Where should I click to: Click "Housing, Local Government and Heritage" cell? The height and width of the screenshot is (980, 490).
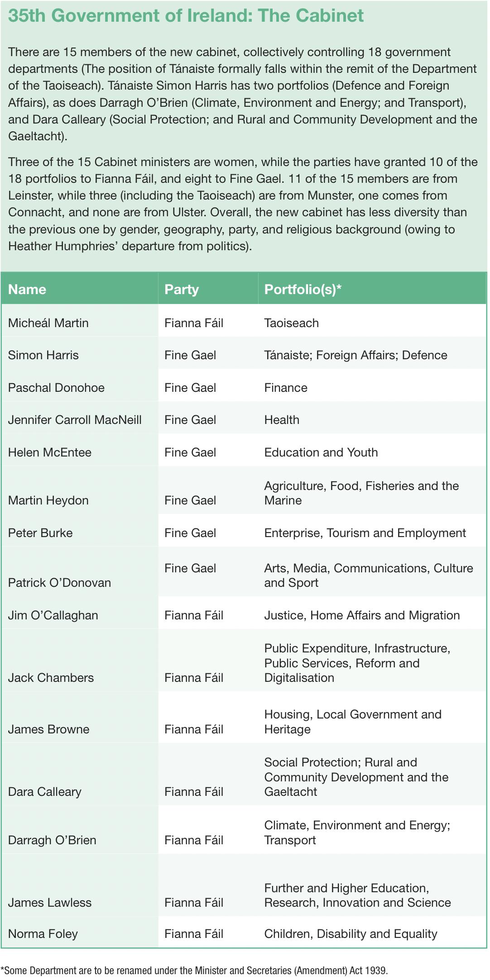pyautogui.click(x=352, y=722)
